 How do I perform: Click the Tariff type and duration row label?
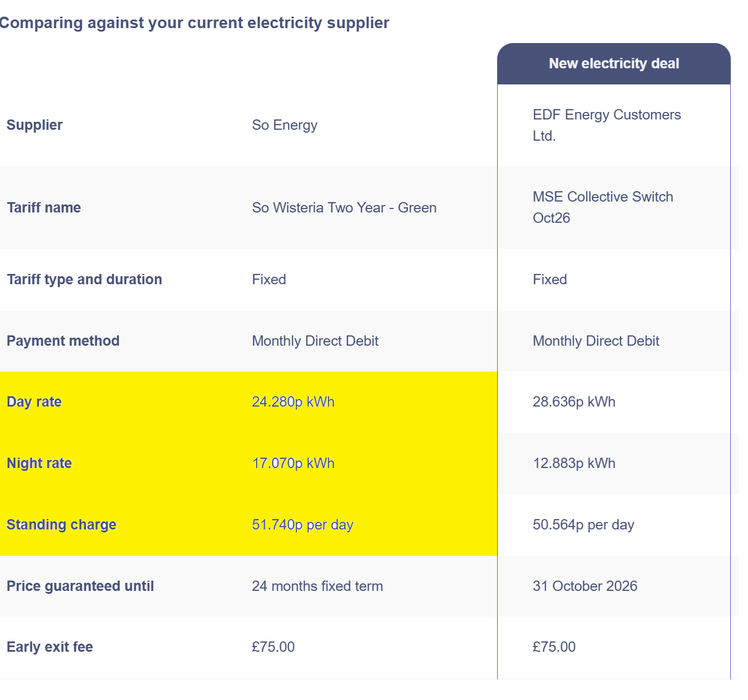pos(84,280)
